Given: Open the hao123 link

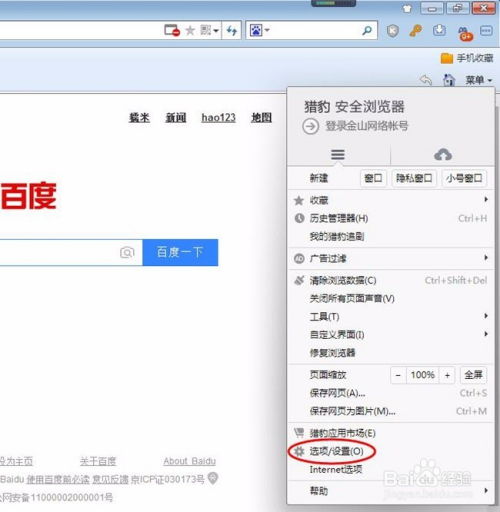Looking at the screenshot, I should pyautogui.click(x=218, y=117).
